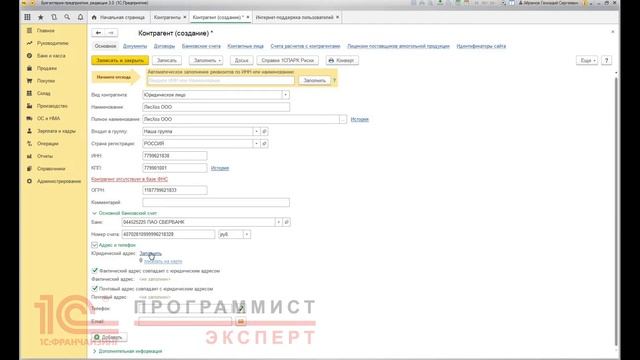Open Favorites star icon
Screen dimensions: 640x360
41,17
